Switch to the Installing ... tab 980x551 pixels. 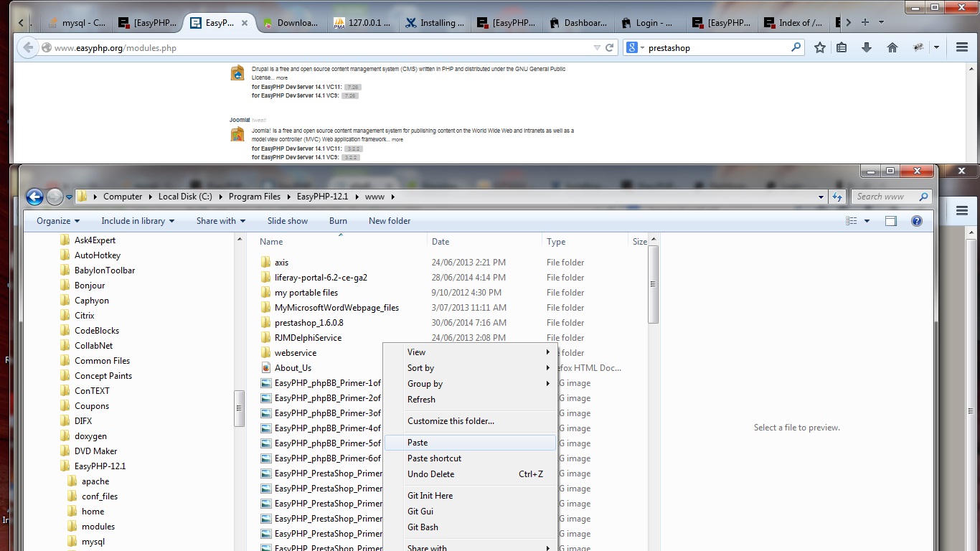(434, 23)
